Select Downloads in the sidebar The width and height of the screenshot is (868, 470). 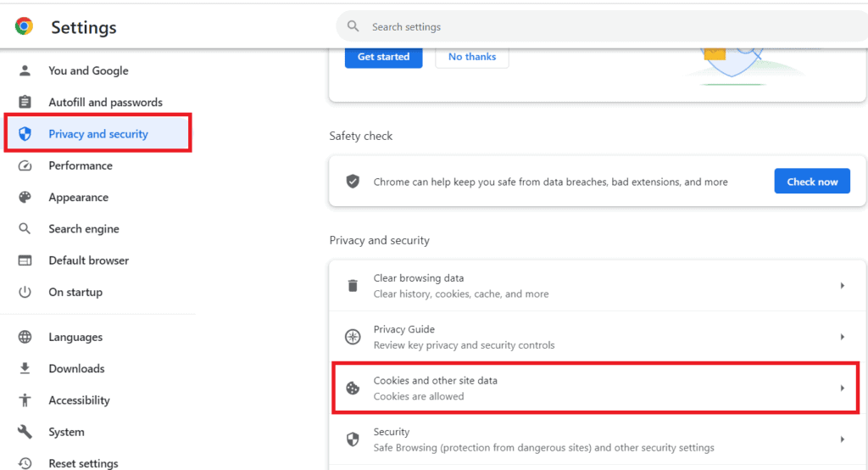coord(76,369)
